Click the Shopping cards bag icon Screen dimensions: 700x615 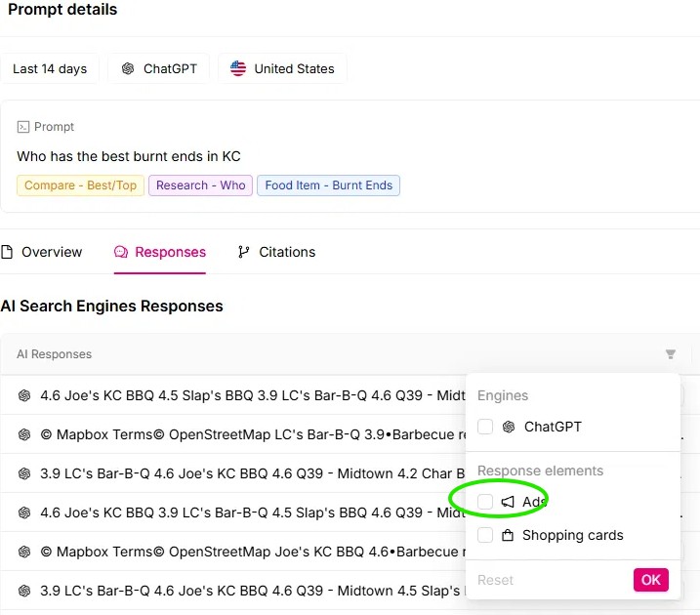point(508,535)
